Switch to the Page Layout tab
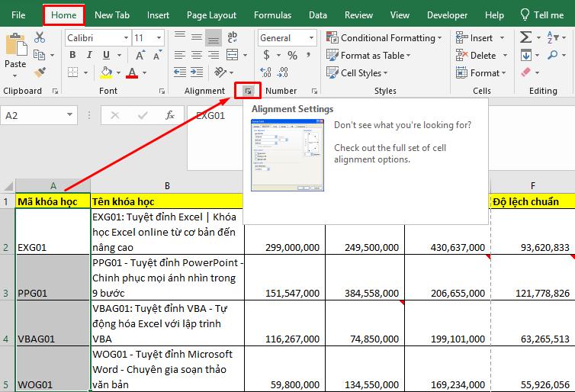Image resolution: width=575 pixels, height=392 pixels. tap(211, 15)
